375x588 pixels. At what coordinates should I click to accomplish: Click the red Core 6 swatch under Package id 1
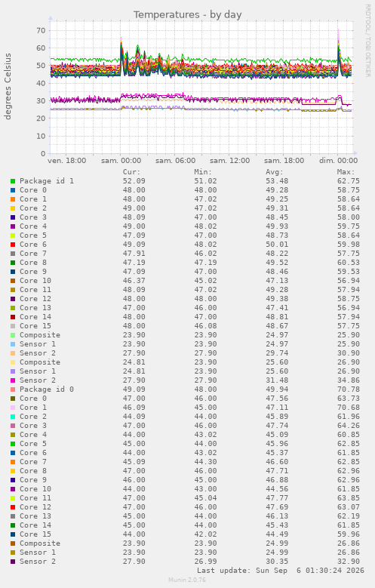(13, 245)
